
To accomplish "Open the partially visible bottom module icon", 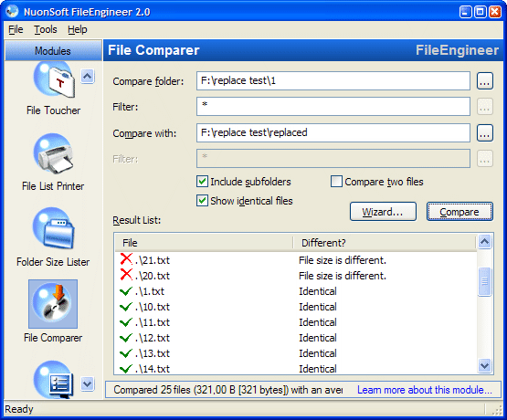I will [x=54, y=380].
